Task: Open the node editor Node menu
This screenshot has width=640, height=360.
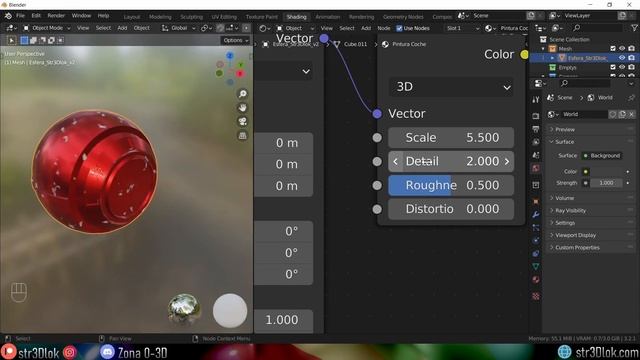Action: pos(384,28)
